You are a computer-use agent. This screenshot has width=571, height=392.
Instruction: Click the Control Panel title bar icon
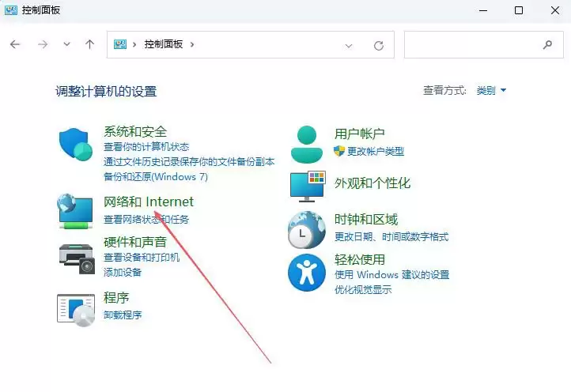11,10
